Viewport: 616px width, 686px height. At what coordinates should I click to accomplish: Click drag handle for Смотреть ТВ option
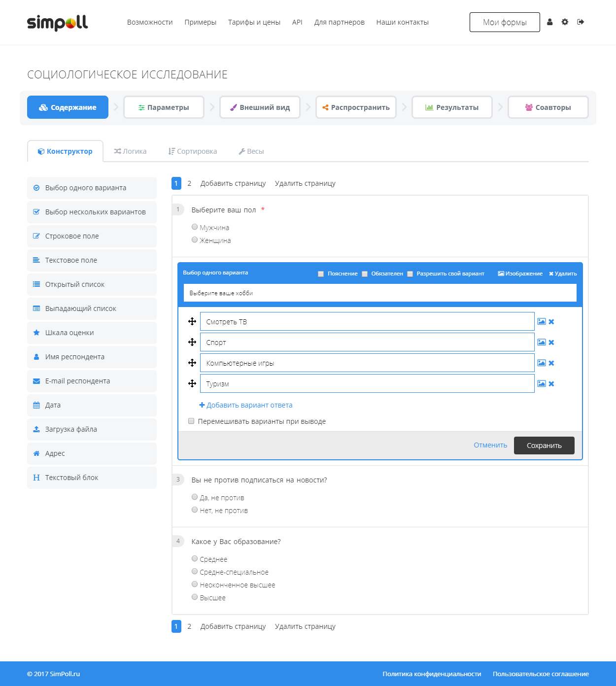(x=192, y=322)
